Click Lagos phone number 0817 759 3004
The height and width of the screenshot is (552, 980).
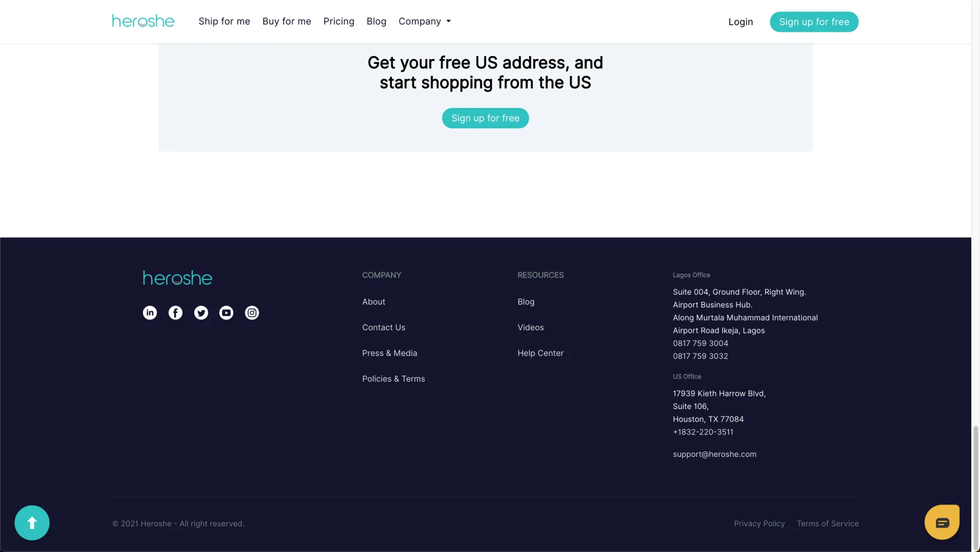click(x=700, y=343)
